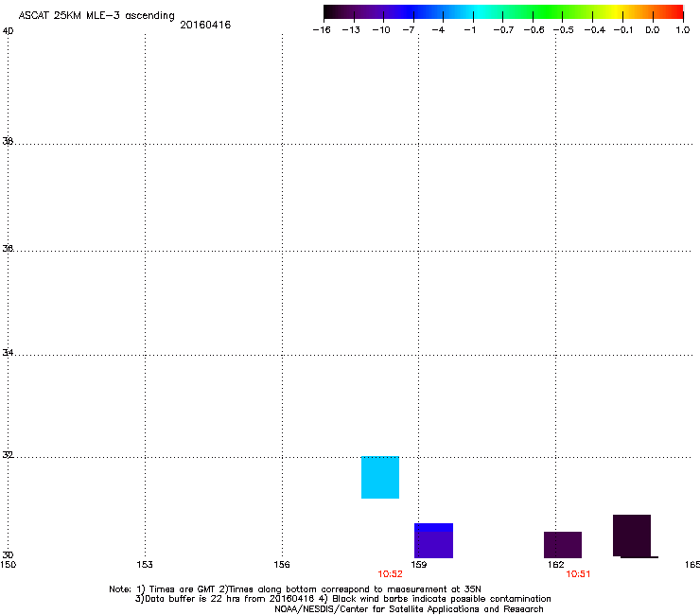Click the -1 colorbar label

coord(469,30)
